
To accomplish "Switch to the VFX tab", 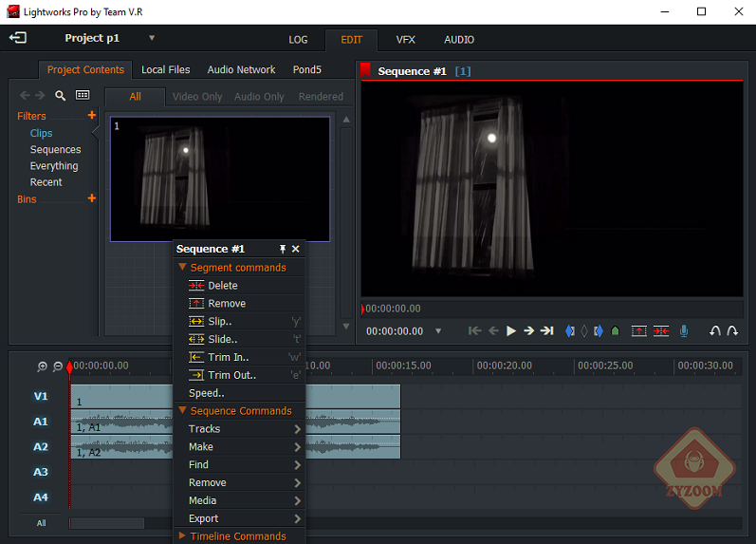I will pos(405,40).
